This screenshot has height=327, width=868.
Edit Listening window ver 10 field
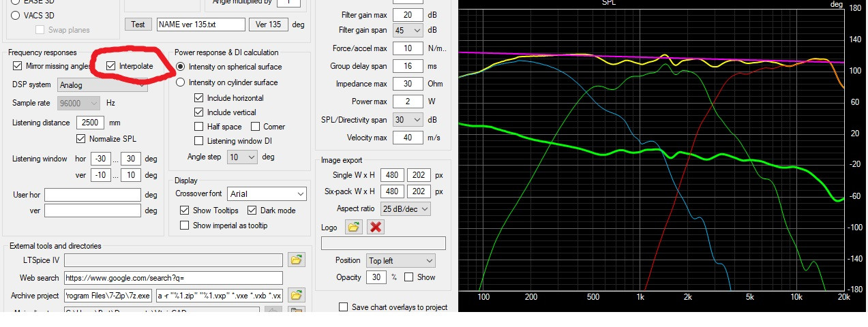click(x=132, y=175)
